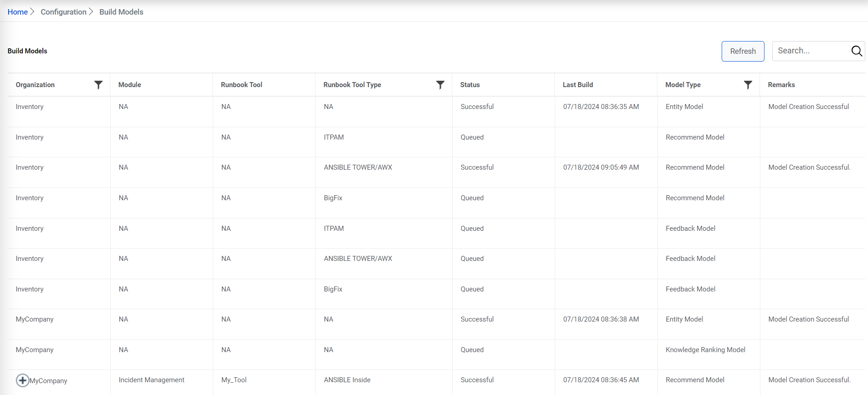
Task: Click the Runbook Tool column header
Action: point(241,85)
